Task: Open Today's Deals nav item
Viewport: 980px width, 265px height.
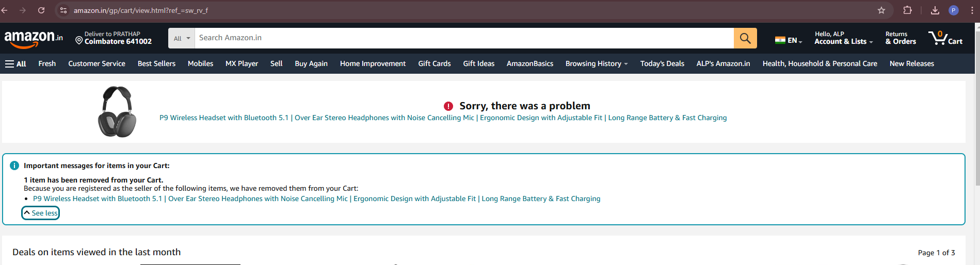Action: [x=662, y=64]
